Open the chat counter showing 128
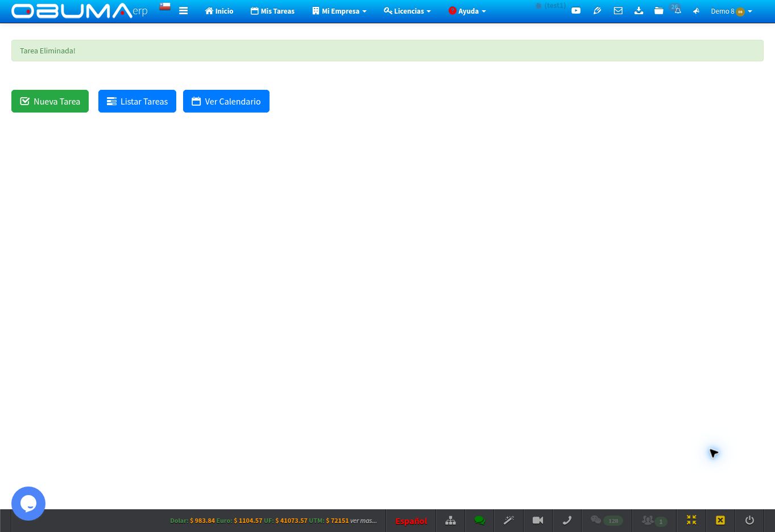 607,521
